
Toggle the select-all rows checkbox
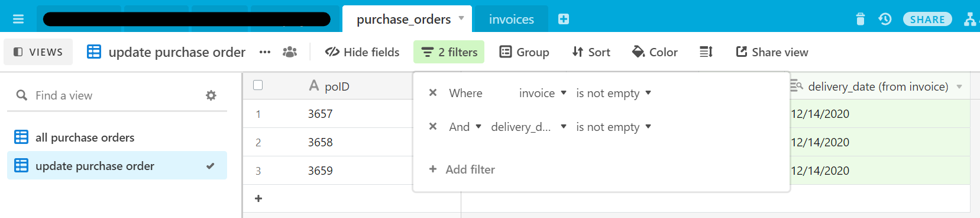(258, 85)
